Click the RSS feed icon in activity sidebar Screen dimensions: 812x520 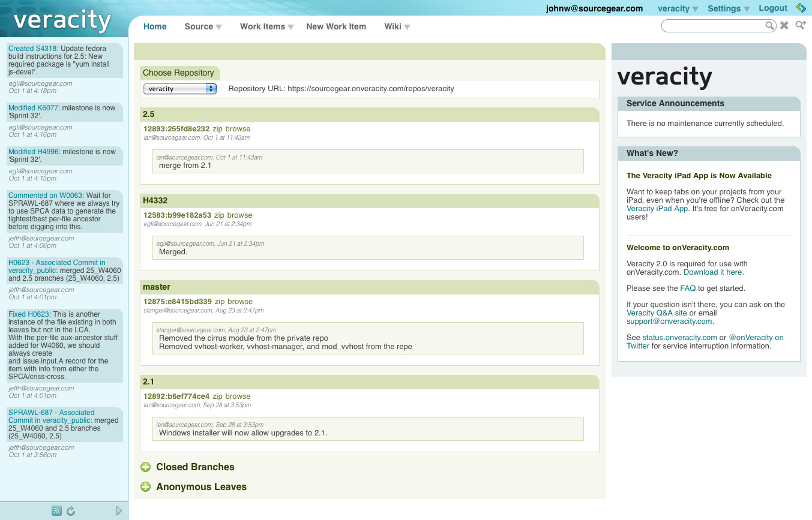[x=57, y=511]
